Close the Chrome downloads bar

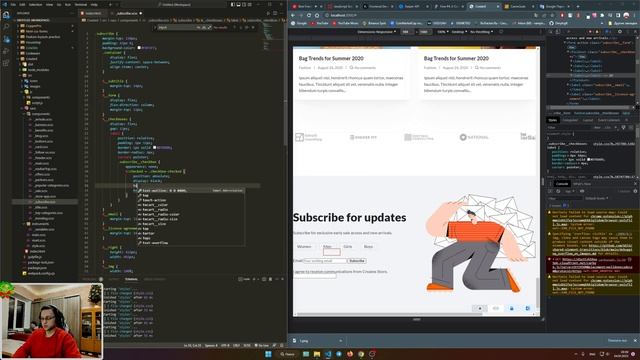tap(635, 340)
